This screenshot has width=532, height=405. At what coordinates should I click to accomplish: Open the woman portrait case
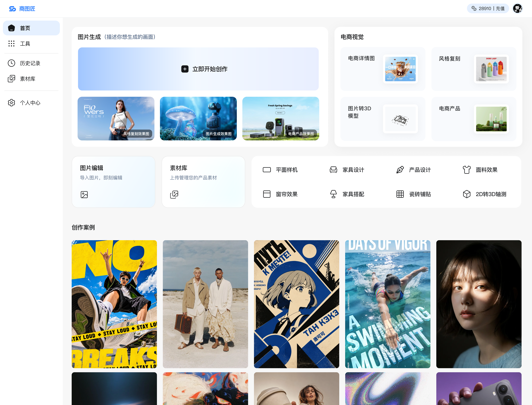(x=479, y=304)
